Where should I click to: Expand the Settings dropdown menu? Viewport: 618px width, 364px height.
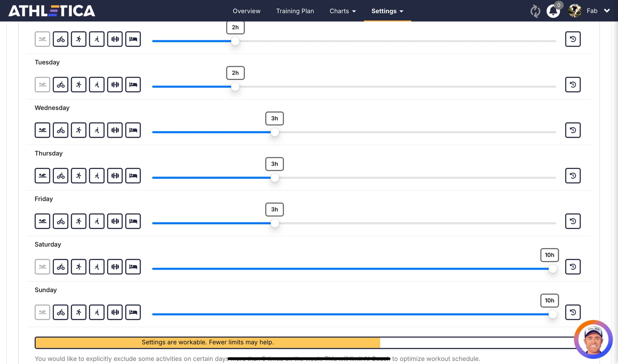pos(387,11)
